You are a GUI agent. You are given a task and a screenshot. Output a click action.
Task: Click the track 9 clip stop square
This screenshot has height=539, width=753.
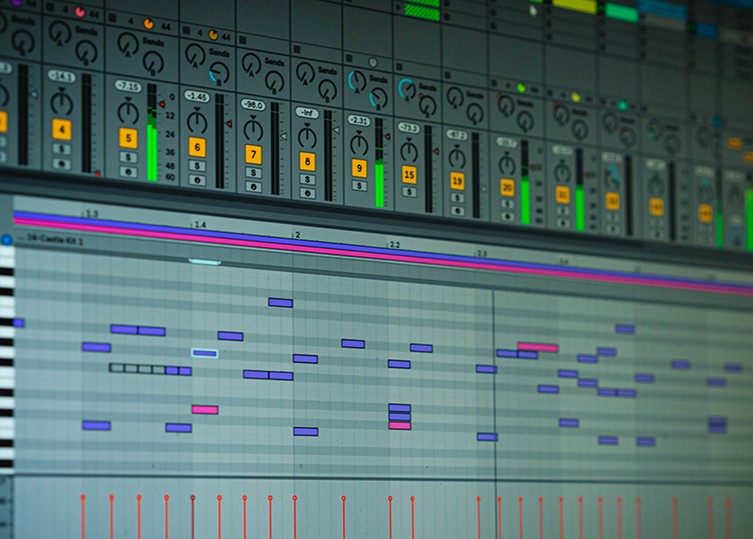pyautogui.click(x=349, y=59)
